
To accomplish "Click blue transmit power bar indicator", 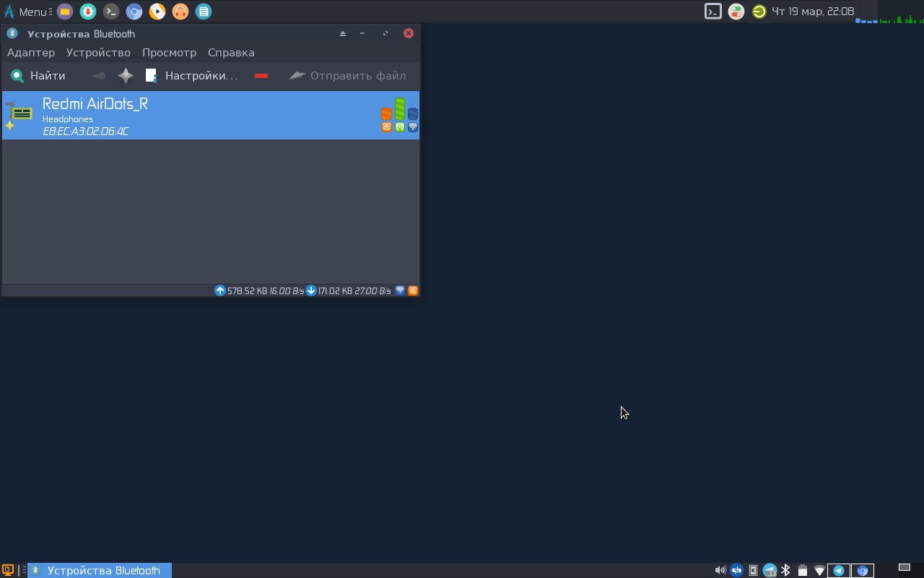I will click(x=412, y=113).
